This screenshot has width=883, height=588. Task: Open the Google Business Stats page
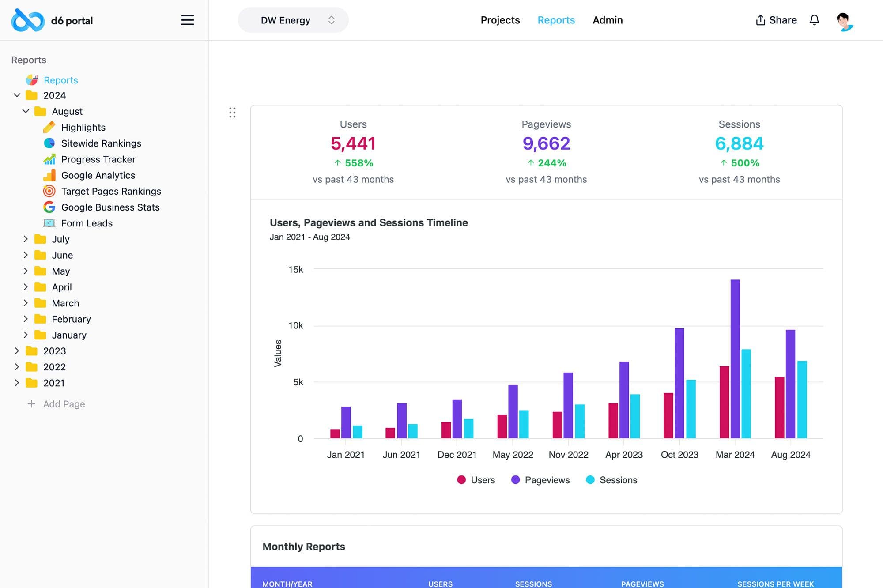[110, 207]
